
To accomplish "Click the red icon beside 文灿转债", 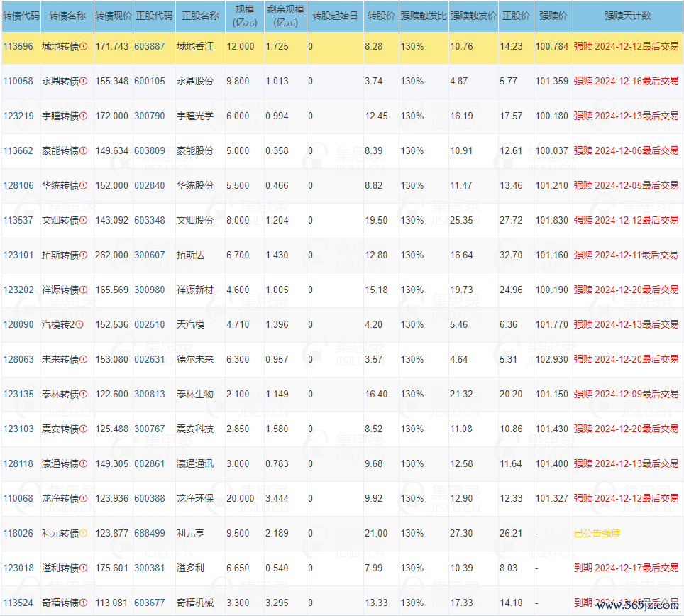I will coord(83,220).
